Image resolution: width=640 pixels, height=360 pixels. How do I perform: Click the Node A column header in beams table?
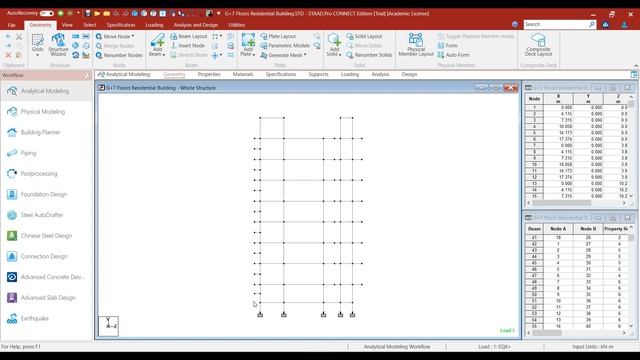pos(558,229)
